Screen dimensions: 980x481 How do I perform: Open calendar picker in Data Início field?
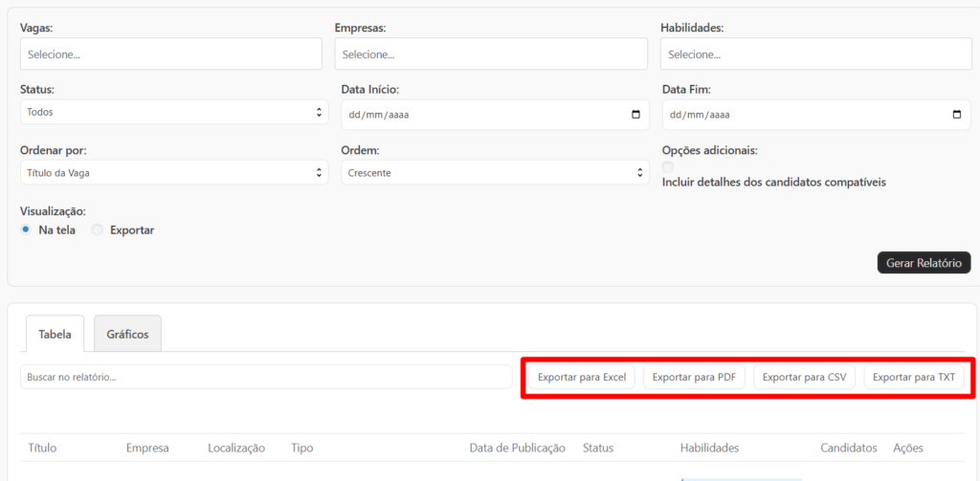(636, 115)
